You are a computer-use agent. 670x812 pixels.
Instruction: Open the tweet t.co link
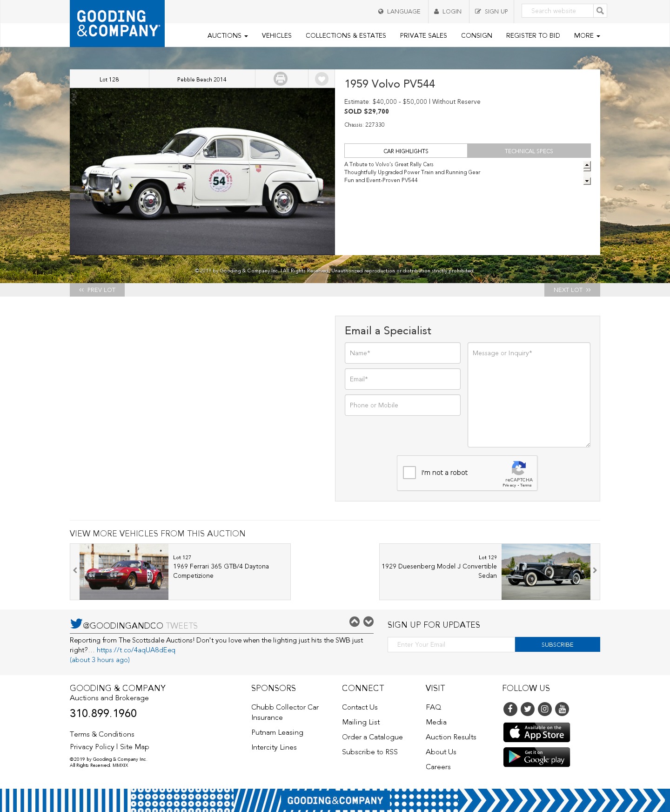136,650
